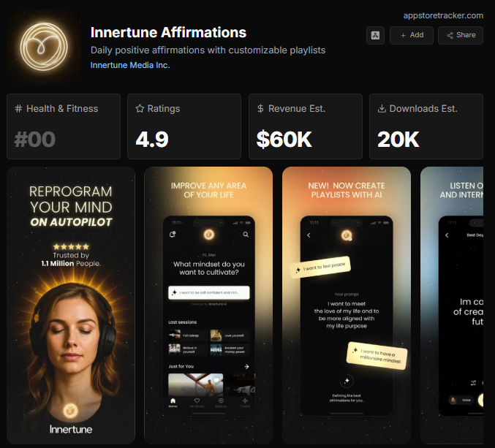
Task: Click the back chevron in AI playlist mockup
Action: pos(309,235)
